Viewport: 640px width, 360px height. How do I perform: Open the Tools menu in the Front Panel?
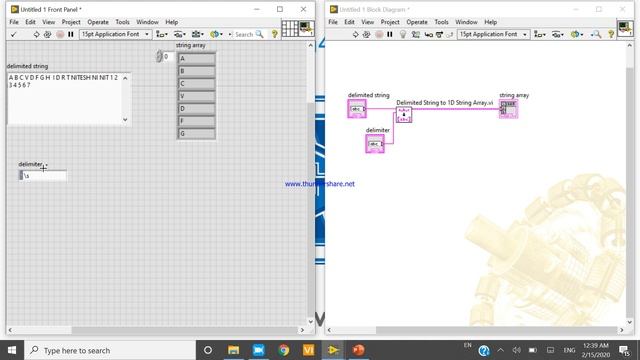coord(122,22)
